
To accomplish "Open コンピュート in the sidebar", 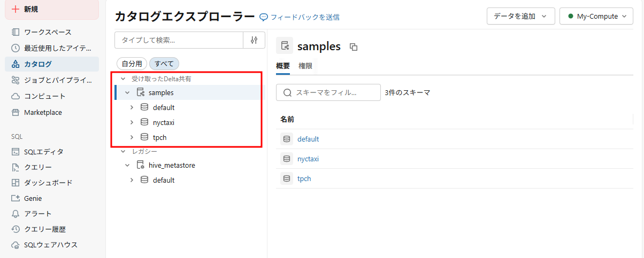I will (44, 96).
